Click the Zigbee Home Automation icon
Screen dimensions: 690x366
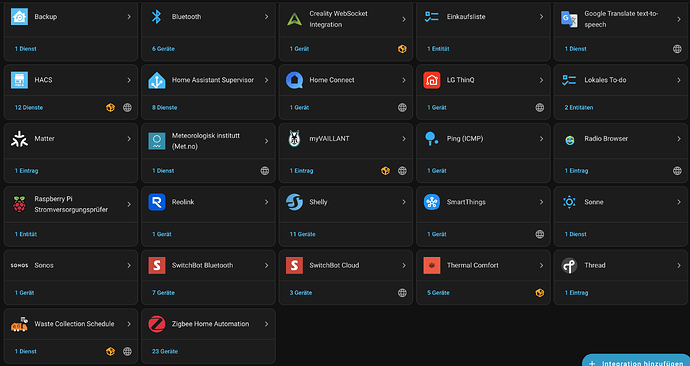[x=157, y=324]
